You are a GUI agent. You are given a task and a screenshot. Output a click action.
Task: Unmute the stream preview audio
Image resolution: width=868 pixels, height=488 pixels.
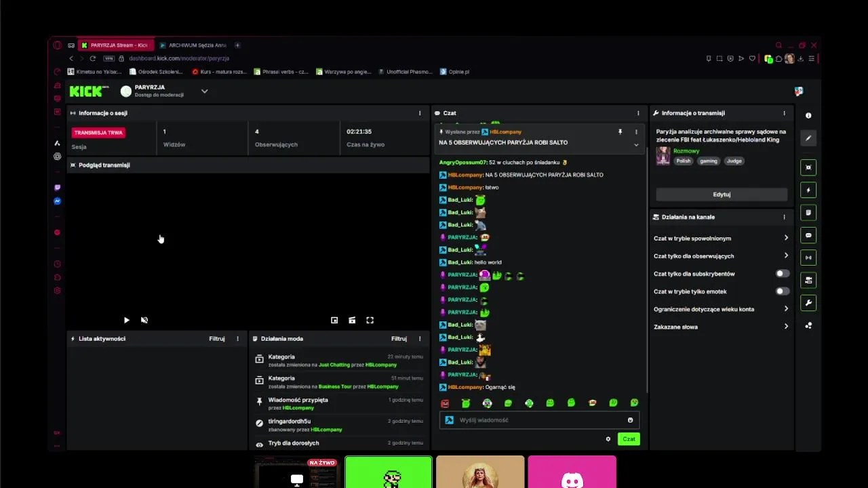pyautogui.click(x=144, y=320)
